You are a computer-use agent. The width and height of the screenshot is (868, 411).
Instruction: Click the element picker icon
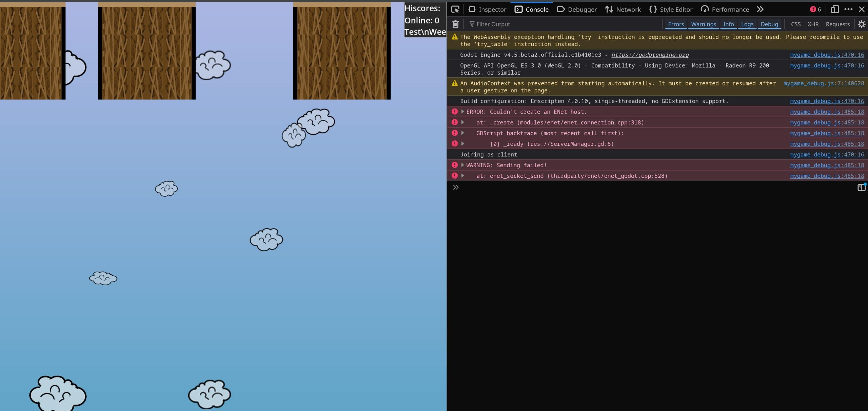click(x=455, y=9)
